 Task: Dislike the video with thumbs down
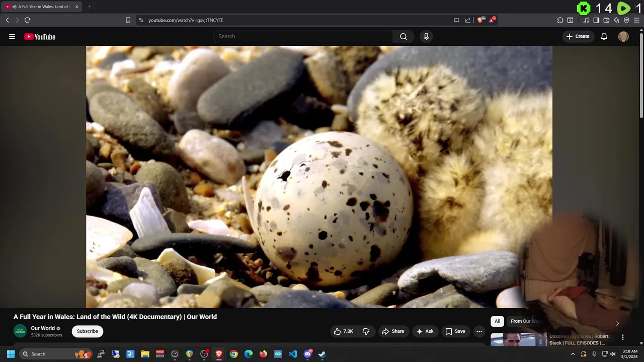point(366,331)
